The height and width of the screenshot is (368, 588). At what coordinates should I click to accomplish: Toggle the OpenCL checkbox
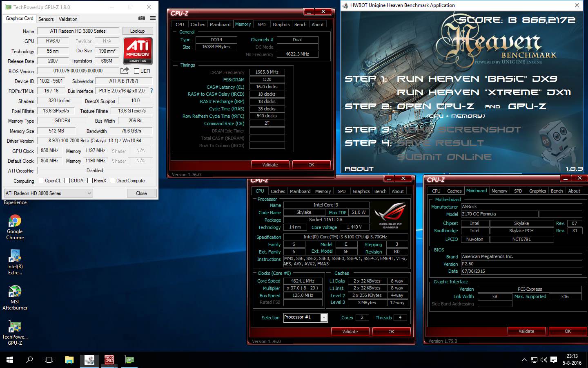pyautogui.click(x=41, y=180)
